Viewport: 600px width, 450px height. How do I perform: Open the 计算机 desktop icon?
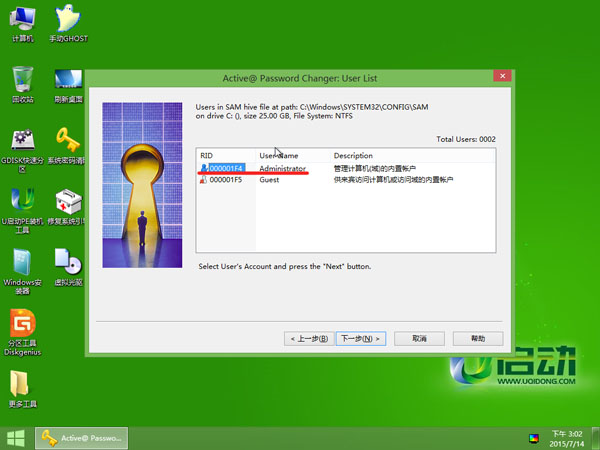pos(23,24)
